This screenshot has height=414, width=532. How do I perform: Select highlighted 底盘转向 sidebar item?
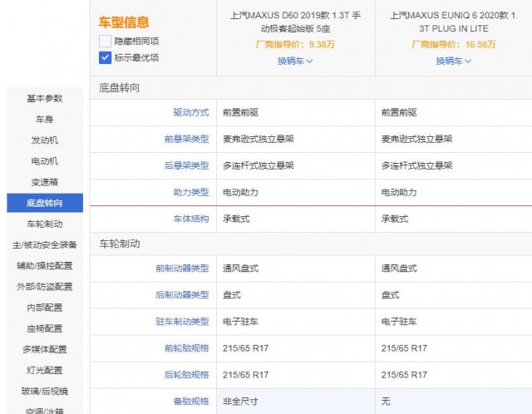tap(45, 203)
